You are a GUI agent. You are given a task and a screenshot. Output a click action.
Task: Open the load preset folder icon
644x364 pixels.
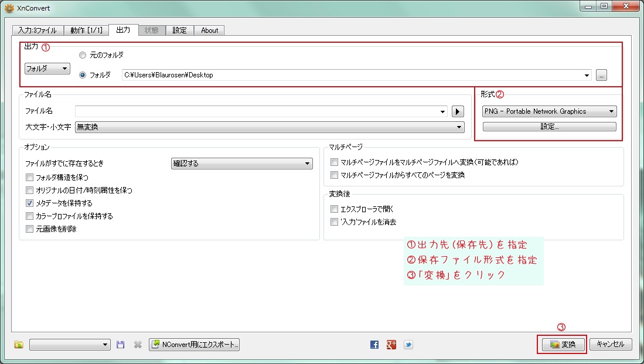tap(19, 345)
